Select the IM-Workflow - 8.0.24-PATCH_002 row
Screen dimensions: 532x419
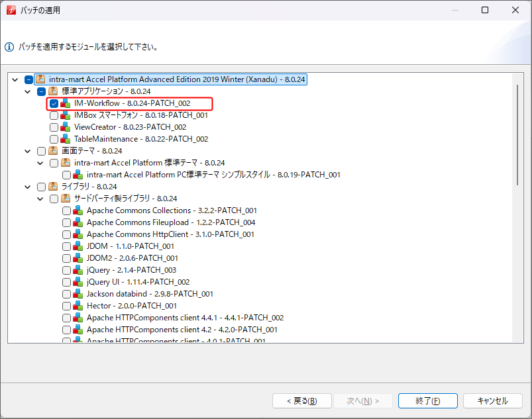point(133,103)
